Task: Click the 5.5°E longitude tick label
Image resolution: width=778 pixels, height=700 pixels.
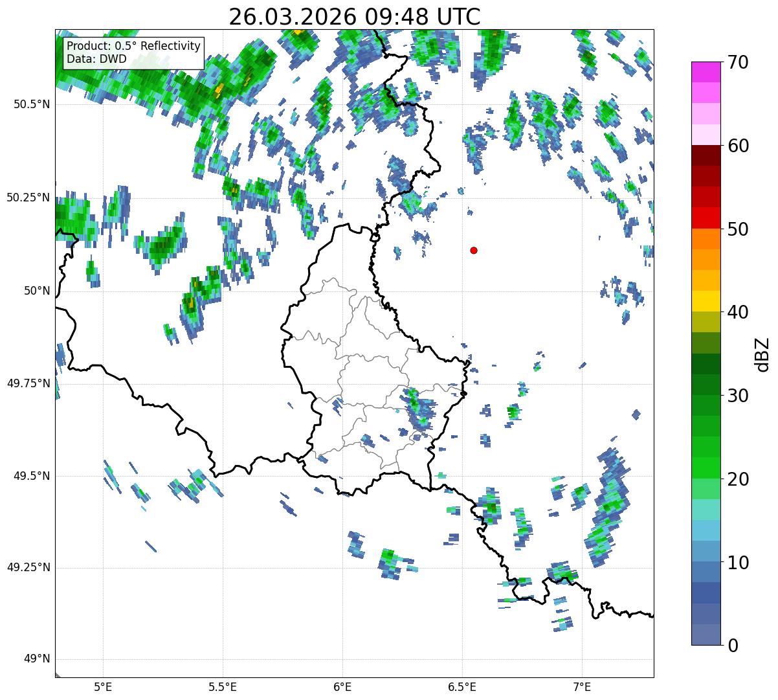Action: coord(223,687)
